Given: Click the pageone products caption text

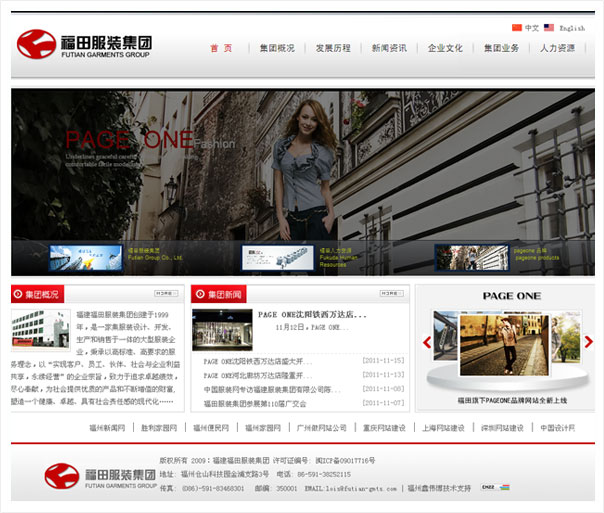Looking at the screenshot, I should point(537,254).
